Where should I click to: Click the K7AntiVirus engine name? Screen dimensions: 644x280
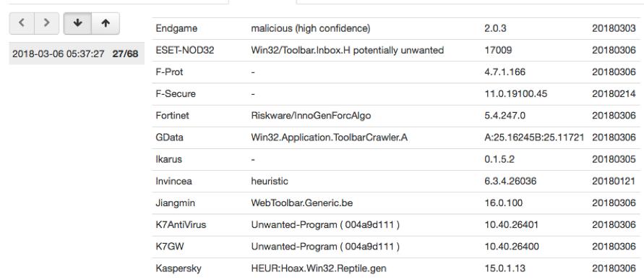point(181,224)
